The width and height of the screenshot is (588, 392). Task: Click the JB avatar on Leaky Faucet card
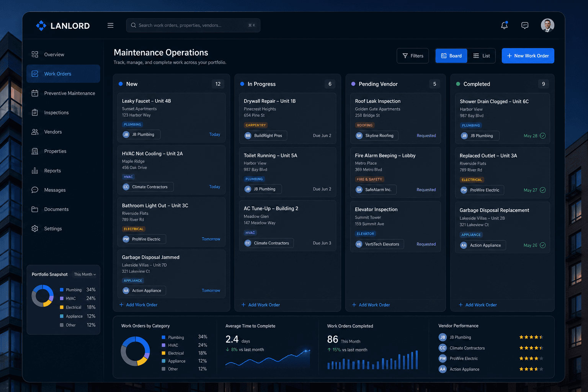[126, 134]
